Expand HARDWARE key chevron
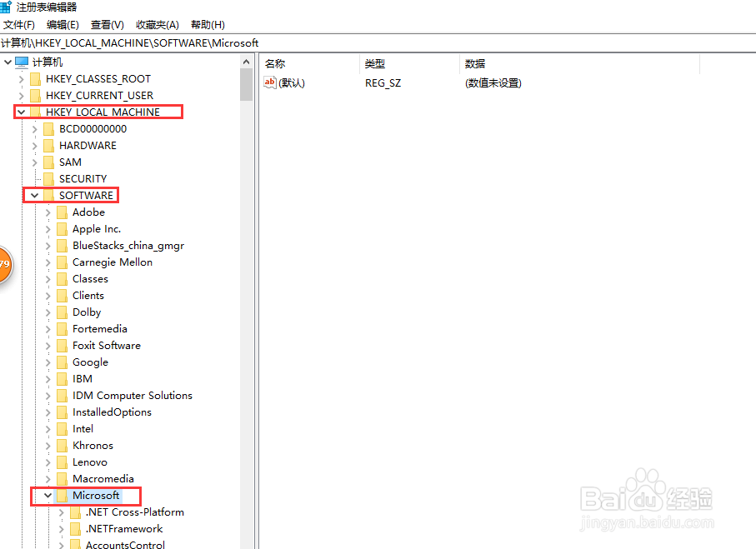Screen dimensions: 756x549 coord(35,146)
